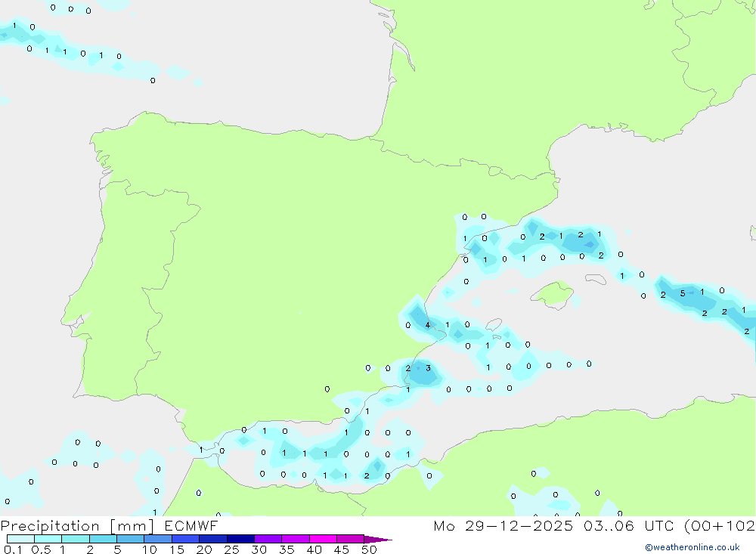Click the date '29-12-2025' text
This screenshot has height=554, width=756.
(519, 525)
